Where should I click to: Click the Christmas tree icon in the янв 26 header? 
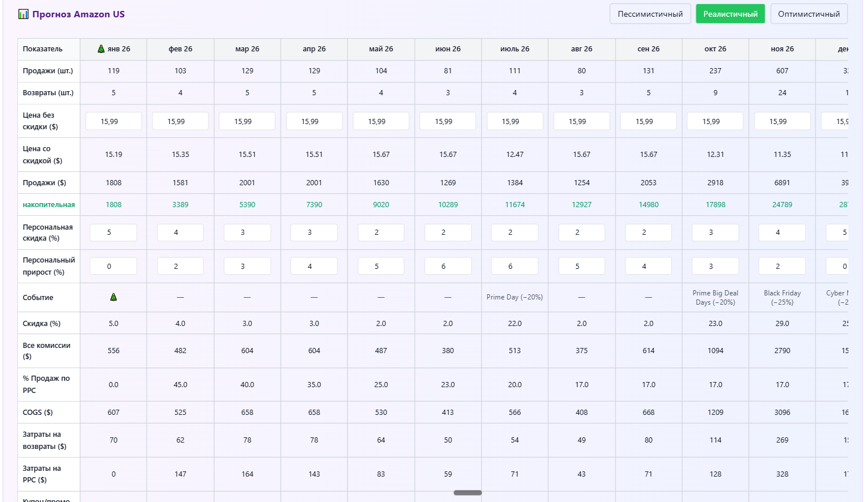tap(101, 49)
